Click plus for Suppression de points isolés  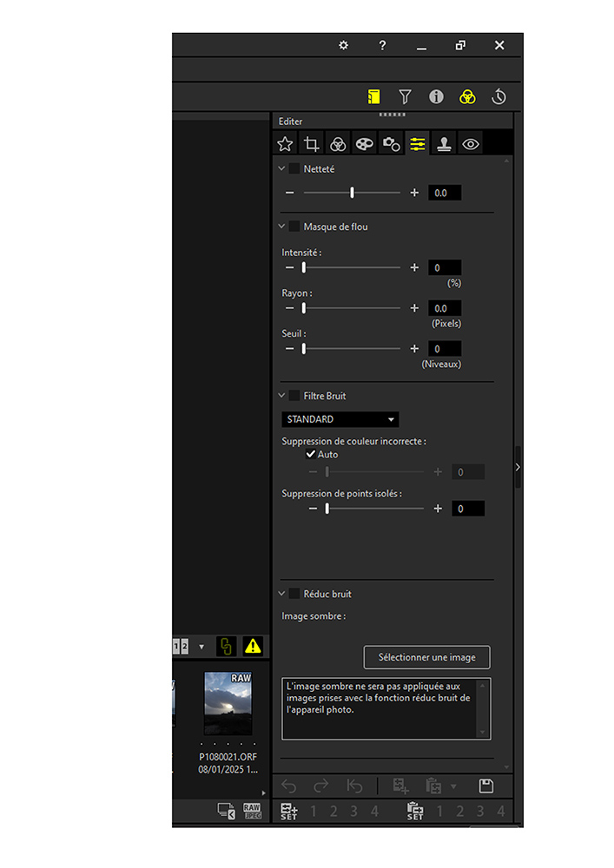coord(438,508)
